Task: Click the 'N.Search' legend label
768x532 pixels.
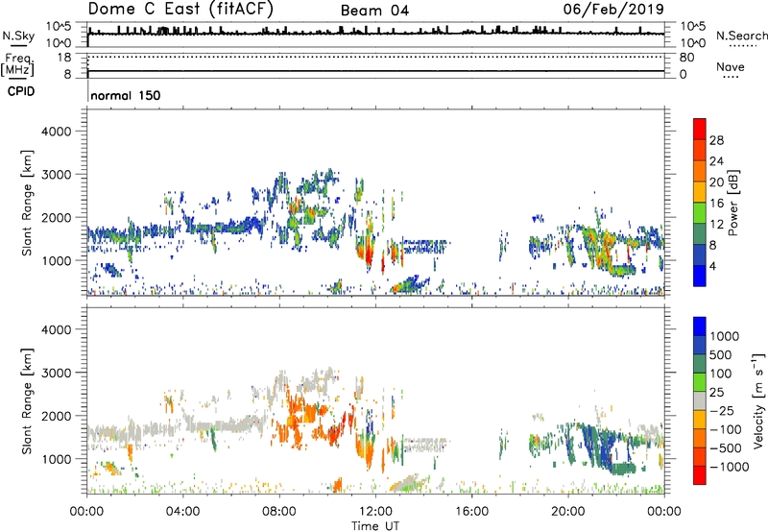Action: (x=741, y=36)
